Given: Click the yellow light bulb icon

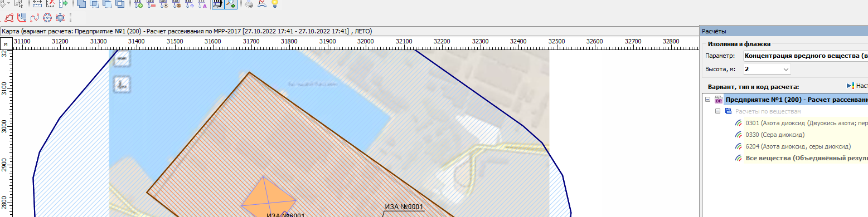Looking at the screenshot, I should point(274,3).
